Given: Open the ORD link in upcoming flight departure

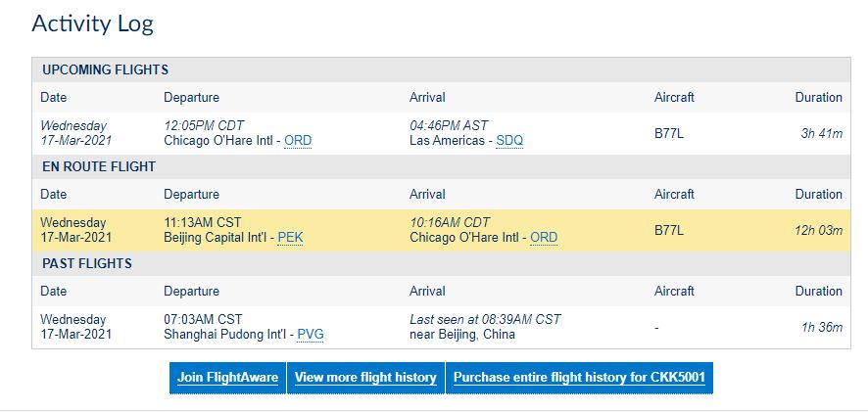Looking at the screenshot, I should pyautogui.click(x=298, y=141).
